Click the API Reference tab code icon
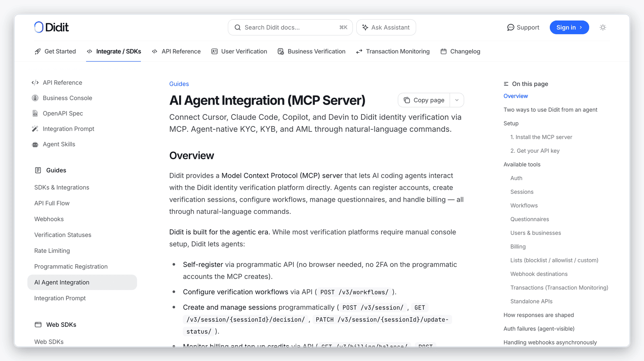 (155, 51)
